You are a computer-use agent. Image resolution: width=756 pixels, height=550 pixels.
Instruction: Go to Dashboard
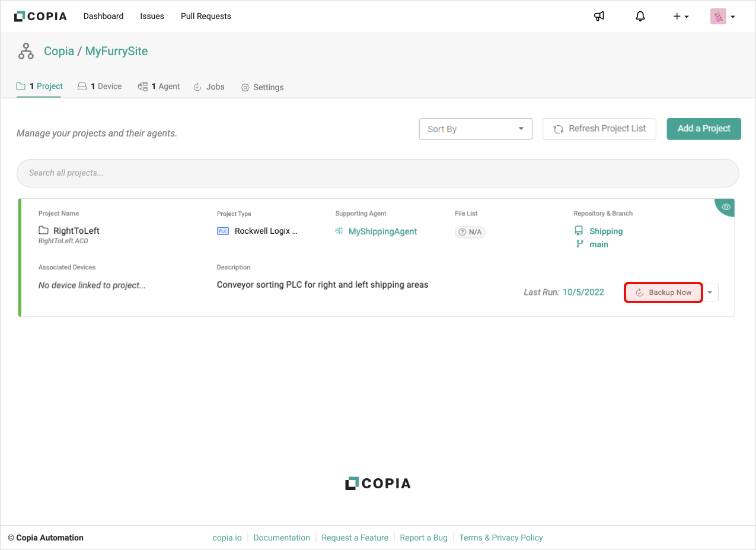[x=104, y=16]
